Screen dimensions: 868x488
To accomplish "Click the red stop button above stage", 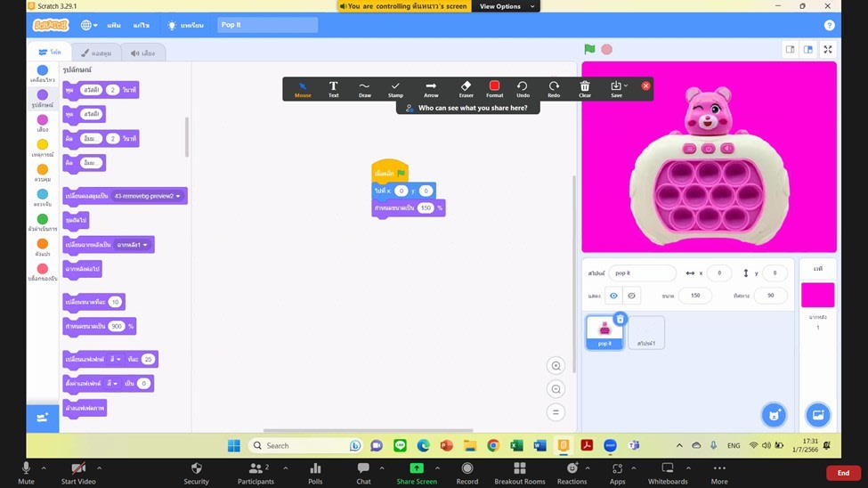I will [x=607, y=49].
